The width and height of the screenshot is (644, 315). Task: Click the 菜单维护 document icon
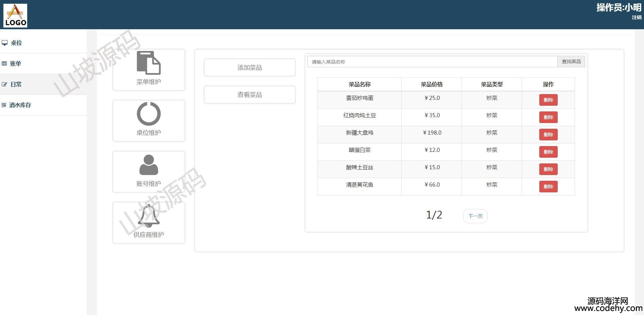(x=149, y=63)
